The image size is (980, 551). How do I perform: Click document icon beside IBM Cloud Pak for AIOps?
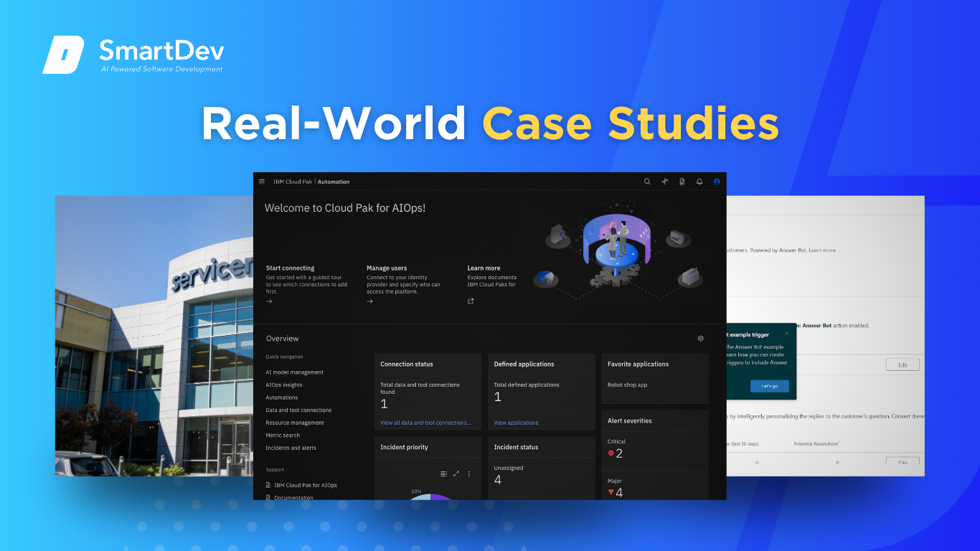point(268,485)
